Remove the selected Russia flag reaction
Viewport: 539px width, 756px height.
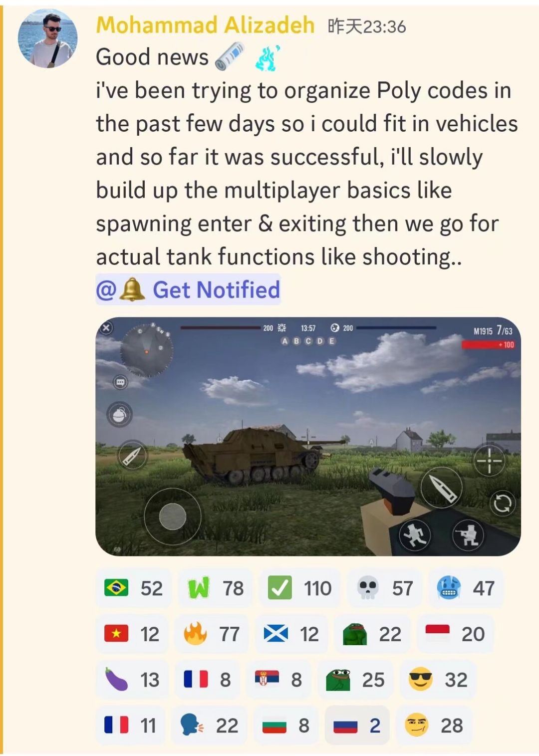(x=357, y=726)
